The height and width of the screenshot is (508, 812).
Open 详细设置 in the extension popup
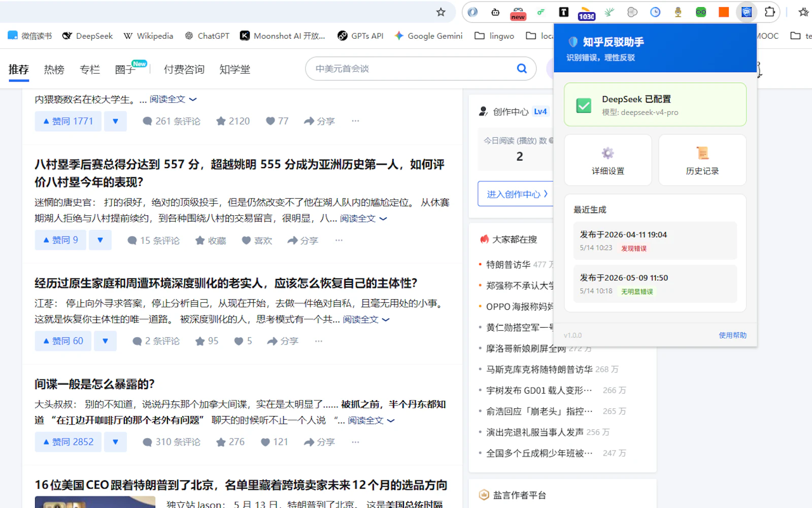coord(608,160)
